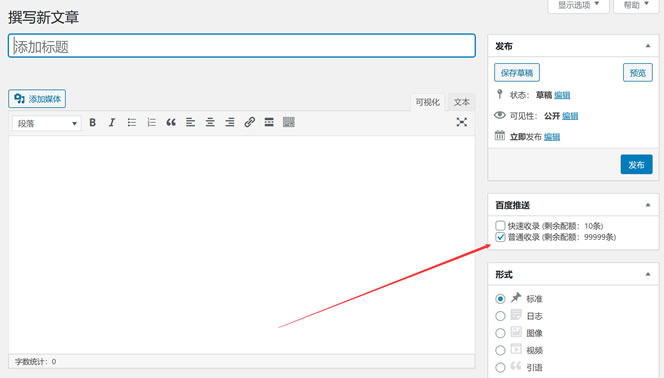This screenshot has height=378, width=664.
Task: Insert or edit a link
Action: pyautogui.click(x=249, y=123)
